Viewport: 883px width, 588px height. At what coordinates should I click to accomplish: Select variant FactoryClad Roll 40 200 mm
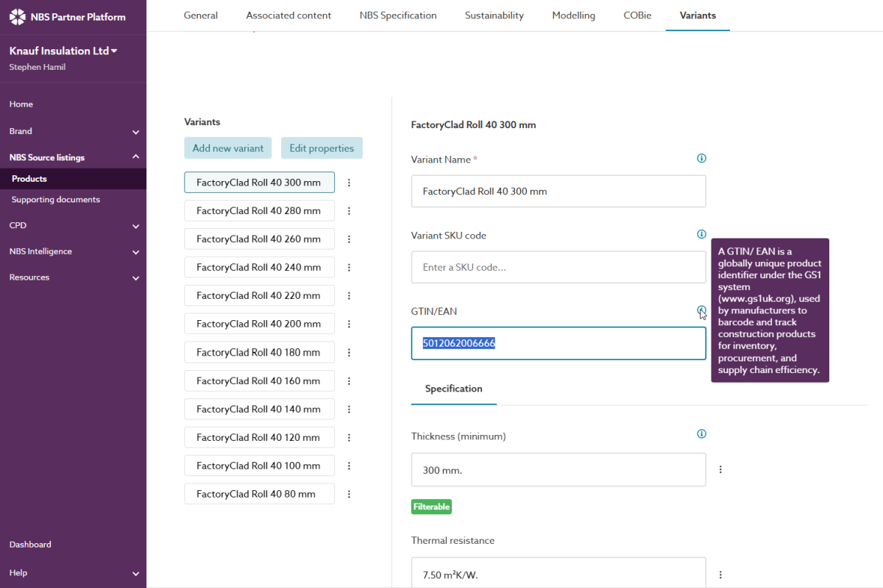pyautogui.click(x=259, y=324)
